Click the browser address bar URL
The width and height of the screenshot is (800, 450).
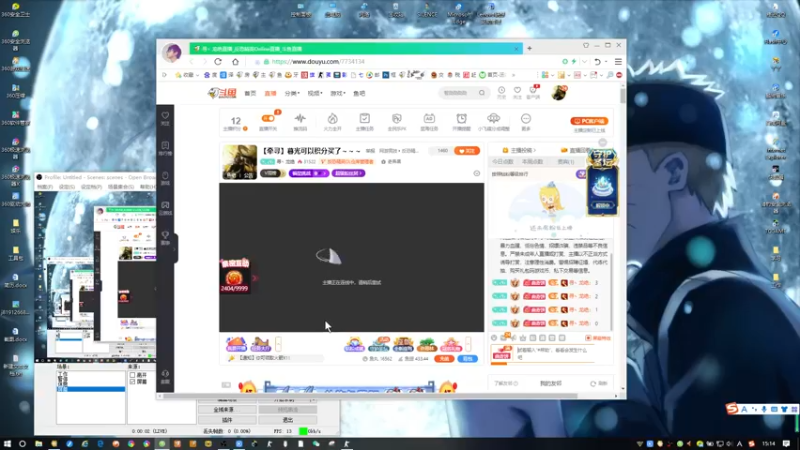pyautogui.click(x=318, y=62)
